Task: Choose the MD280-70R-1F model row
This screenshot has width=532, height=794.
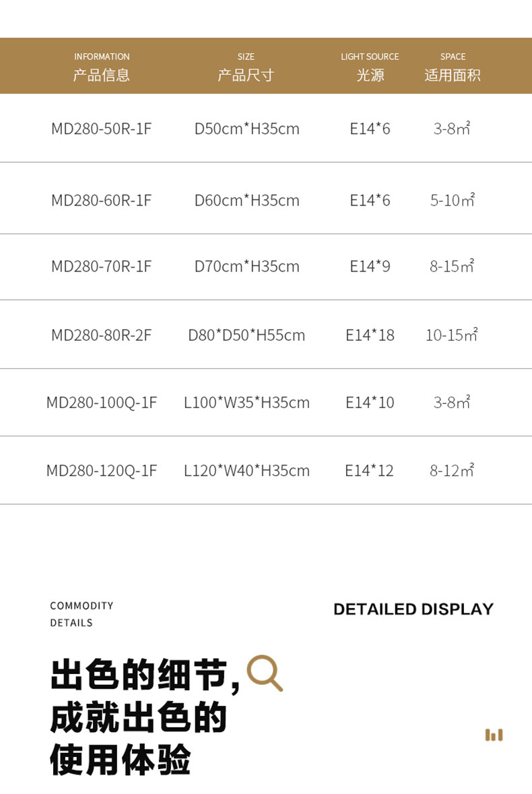Action: pyautogui.click(x=102, y=267)
